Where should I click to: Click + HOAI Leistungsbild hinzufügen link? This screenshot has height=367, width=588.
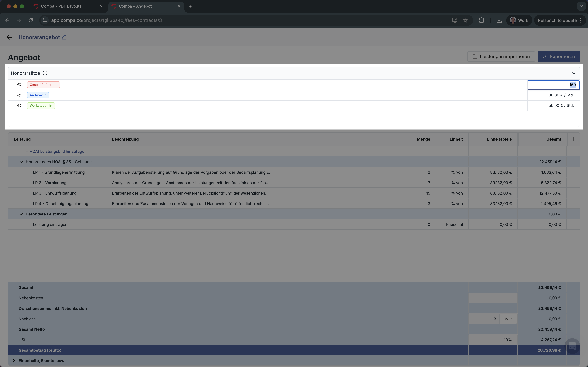click(x=56, y=152)
